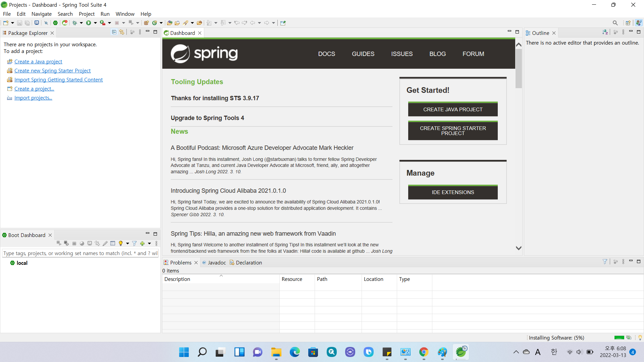
Task: Click the Installing Software progress bar
Action: (619, 338)
